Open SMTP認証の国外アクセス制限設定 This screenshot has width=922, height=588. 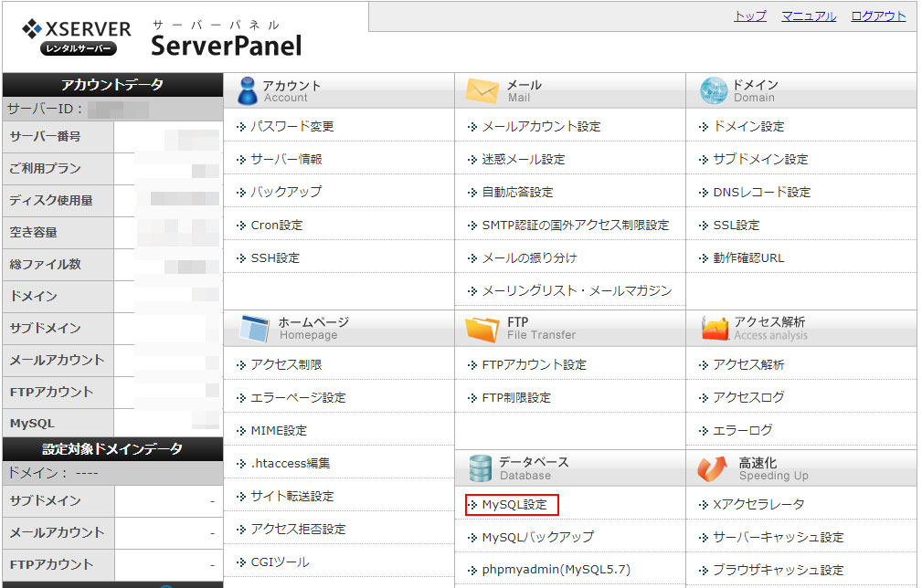pos(576,225)
